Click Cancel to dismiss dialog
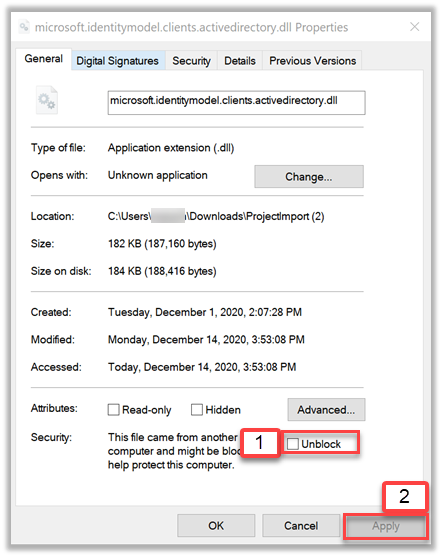Viewport: 442px width, 557px height. 301,526
